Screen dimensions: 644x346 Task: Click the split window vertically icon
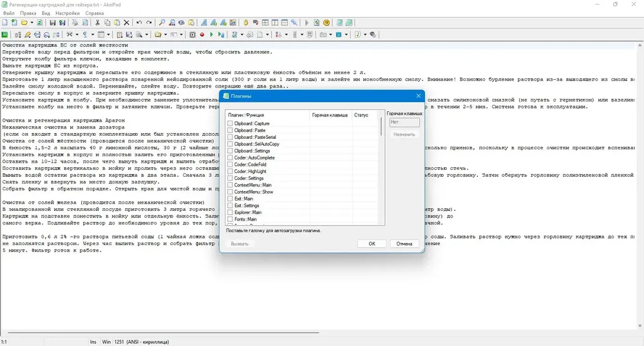[x=275, y=23]
